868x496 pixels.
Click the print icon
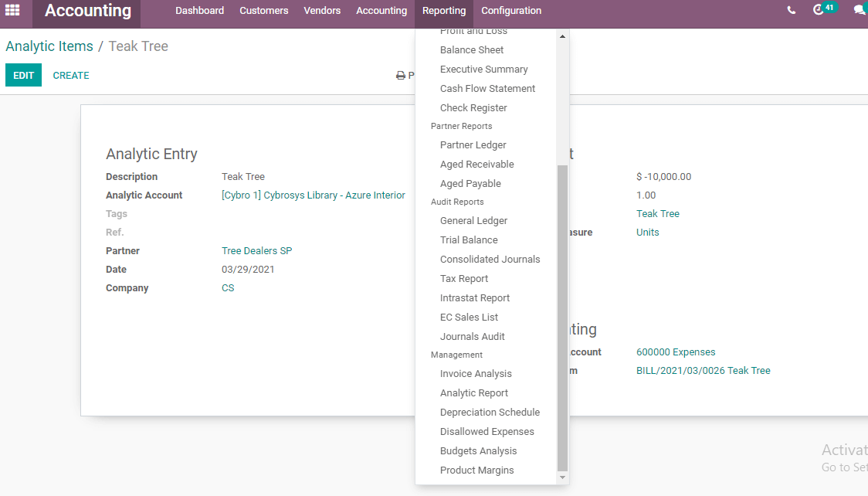tap(401, 75)
